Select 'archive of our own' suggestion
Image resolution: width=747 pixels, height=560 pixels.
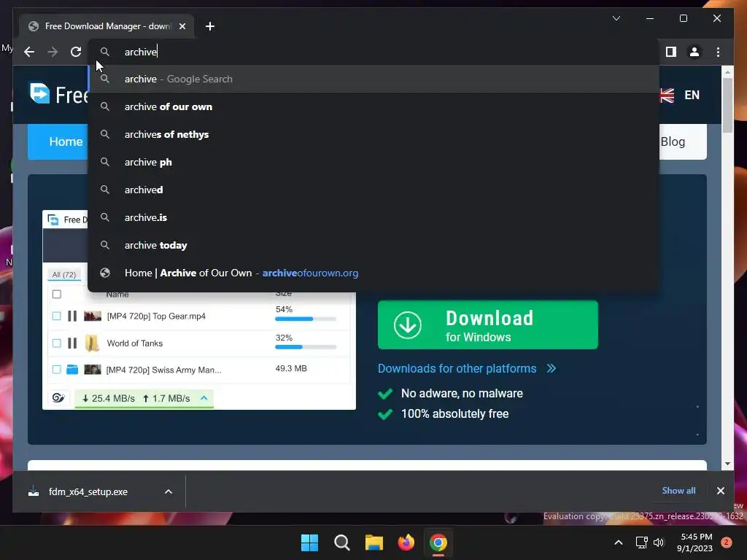pos(373,106)
